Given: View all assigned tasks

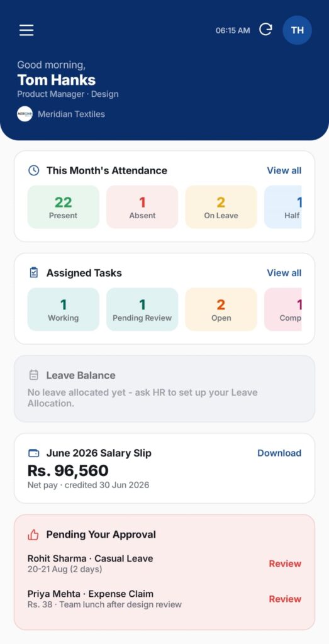Looking at the screenshot, I should (x=284, y=273).
